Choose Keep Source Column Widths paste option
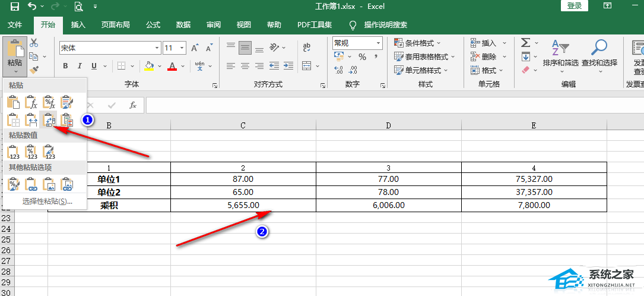 tap(31, 119)
